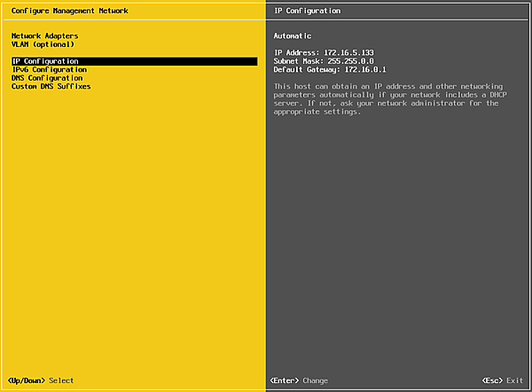532x392 pixels.
Task: Click the Configure Management Network title
Action: 69,11
